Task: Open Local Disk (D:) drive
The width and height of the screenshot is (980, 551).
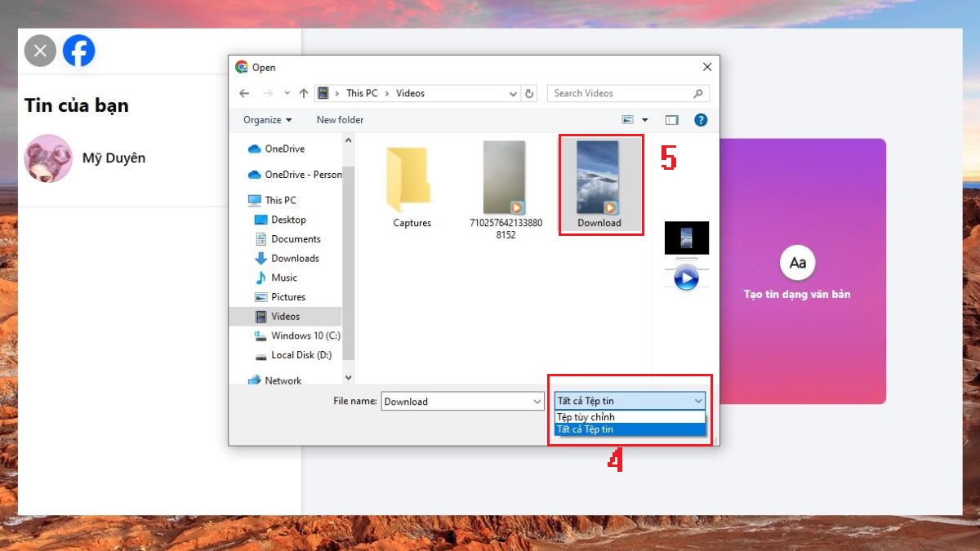Action: pyautogui.click(x=294, y=355)
